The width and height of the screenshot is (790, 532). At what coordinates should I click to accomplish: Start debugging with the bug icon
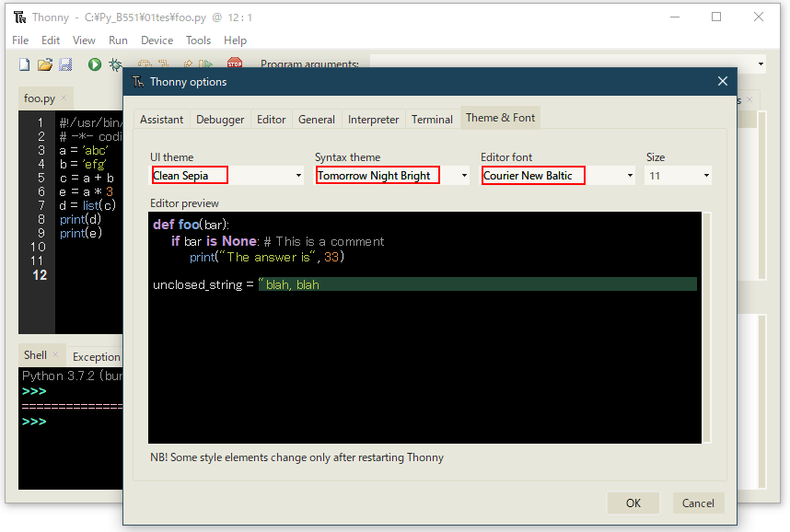coord(116,64)
